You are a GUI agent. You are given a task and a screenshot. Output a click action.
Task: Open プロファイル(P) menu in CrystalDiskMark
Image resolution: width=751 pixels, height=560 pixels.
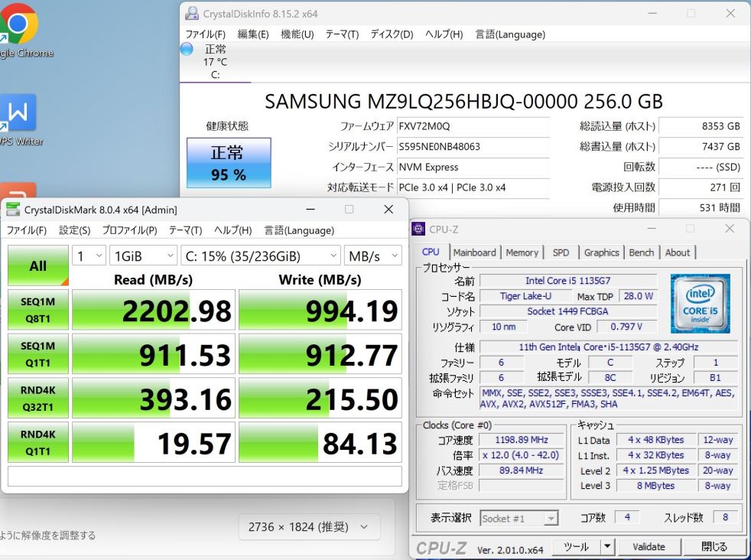(129, 230)
